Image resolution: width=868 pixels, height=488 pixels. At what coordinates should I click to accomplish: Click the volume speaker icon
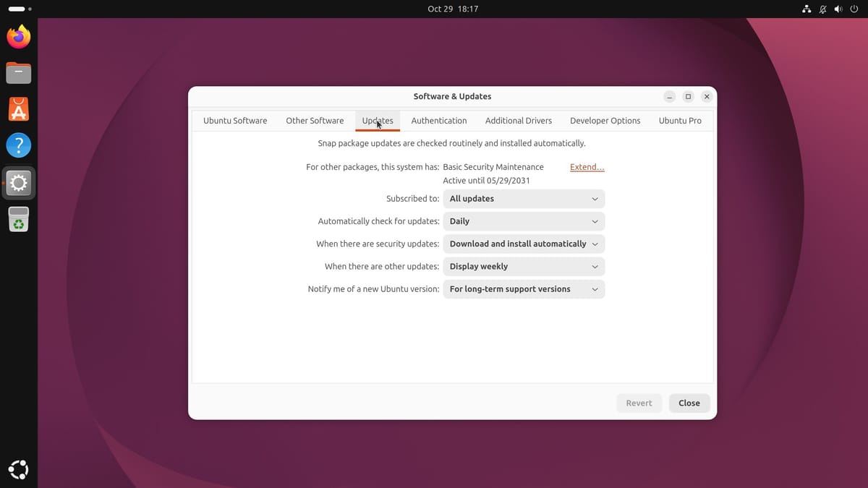[x=838, y=9]
